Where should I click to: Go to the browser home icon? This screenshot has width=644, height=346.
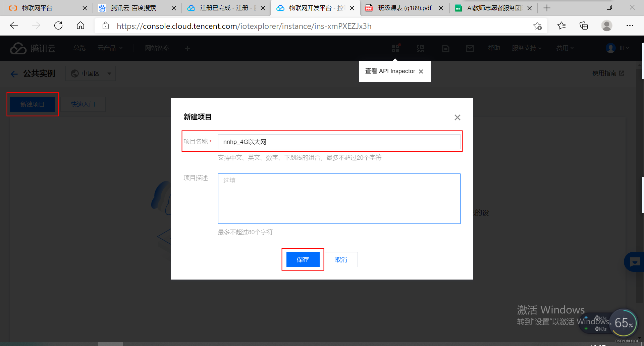coord(80,26)
